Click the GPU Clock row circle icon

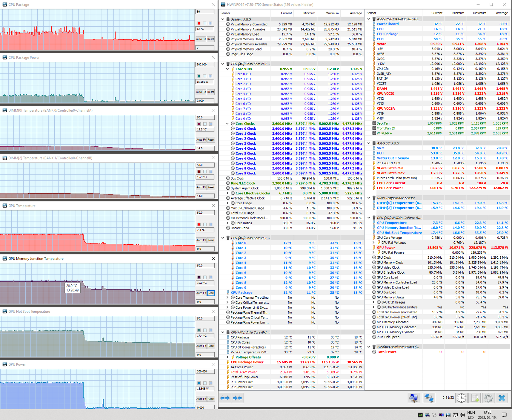(x=374, y=257)
